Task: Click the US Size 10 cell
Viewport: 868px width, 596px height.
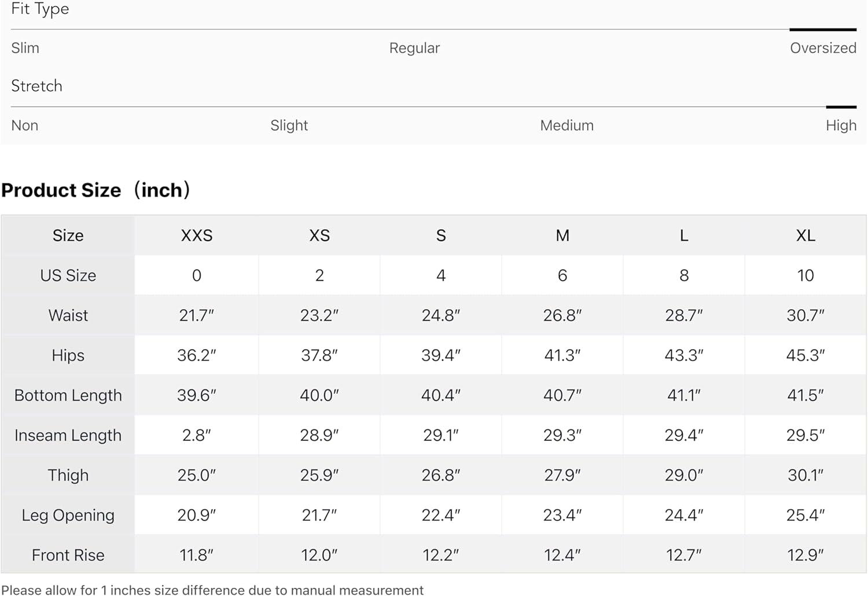Action: [806, 275]
